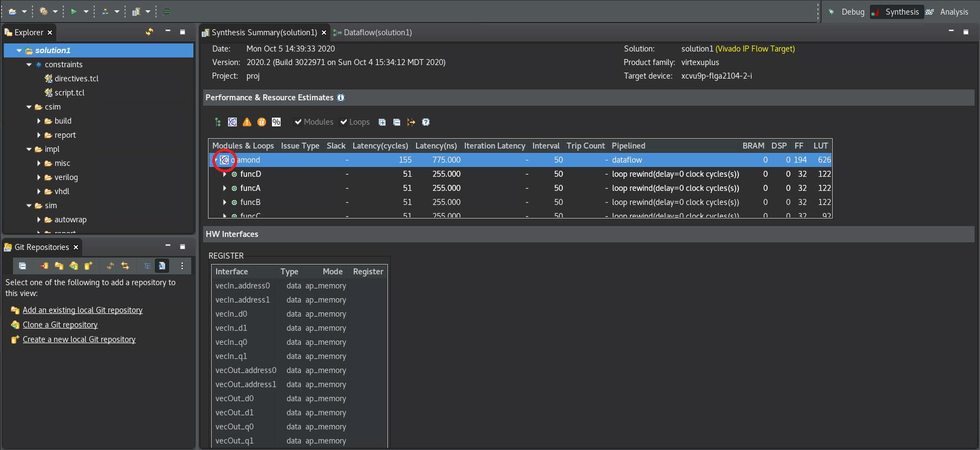Expand the funcB module row
Viewport: 980px width, 450px height.
pos(225,202)
